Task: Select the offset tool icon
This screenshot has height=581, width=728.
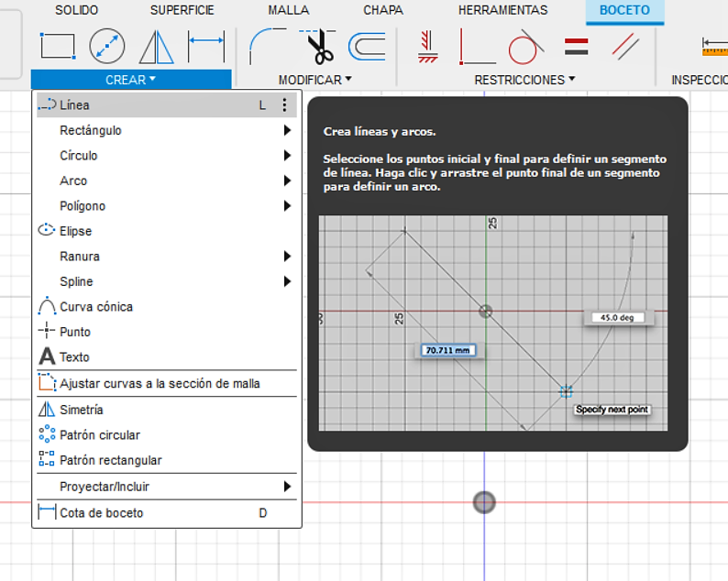Action: pos(367,47)
